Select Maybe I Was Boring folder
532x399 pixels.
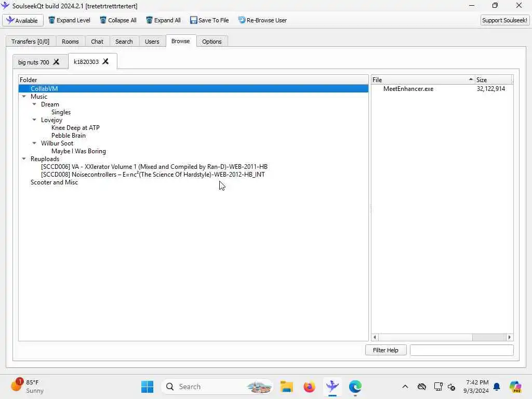(79, 151)
